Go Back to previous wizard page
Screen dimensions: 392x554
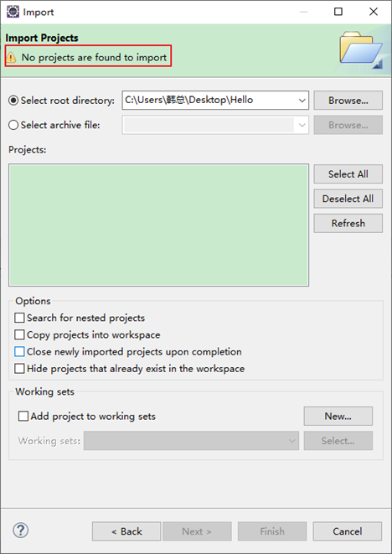(126, 531)
